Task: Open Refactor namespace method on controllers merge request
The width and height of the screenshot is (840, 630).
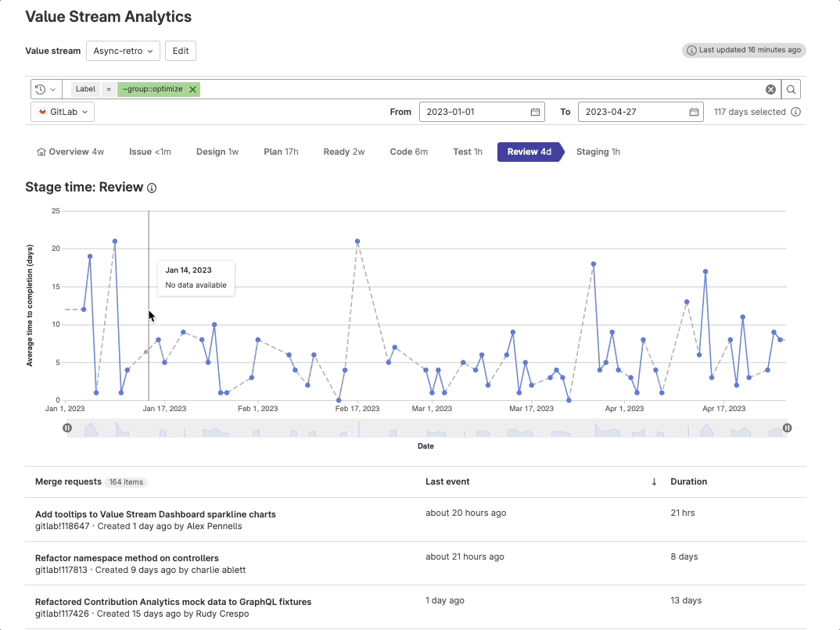Action: click(127, 558)
